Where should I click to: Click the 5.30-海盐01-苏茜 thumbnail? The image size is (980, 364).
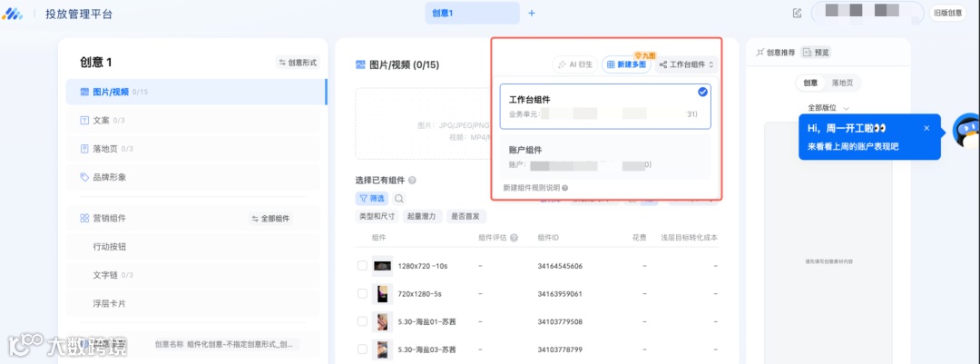382,321
